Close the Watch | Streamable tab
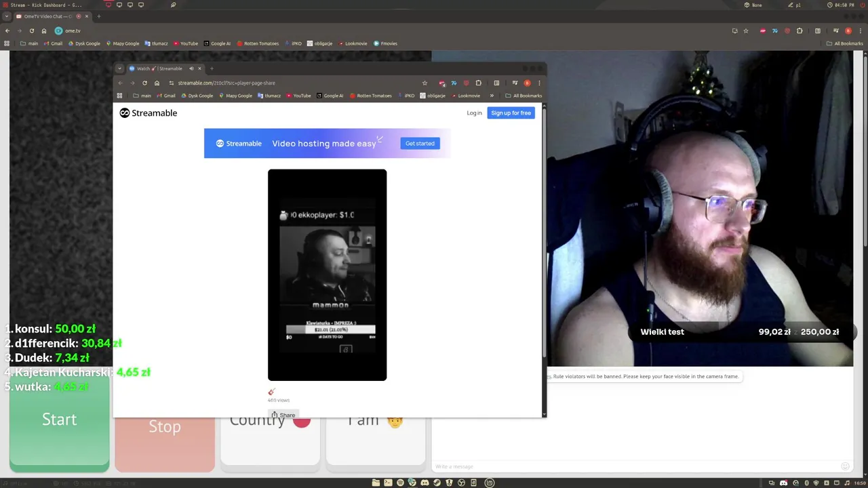Screen dimensions: 868x488 click(x=199, y=68)
